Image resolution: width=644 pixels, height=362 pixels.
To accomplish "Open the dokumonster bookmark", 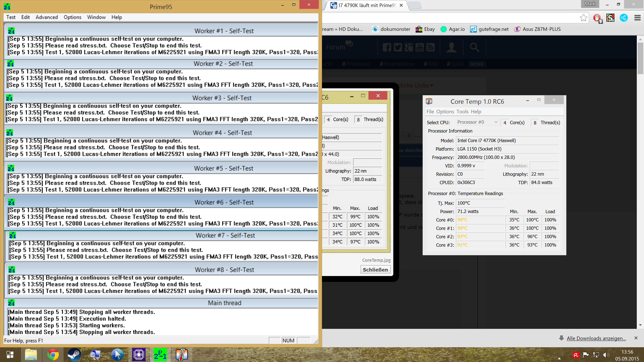I will point(391,29).
